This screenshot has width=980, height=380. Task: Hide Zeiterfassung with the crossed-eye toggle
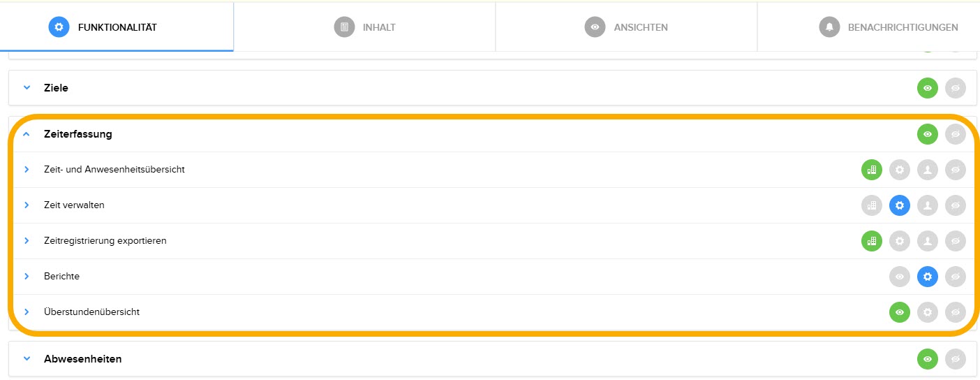point(955,134)
